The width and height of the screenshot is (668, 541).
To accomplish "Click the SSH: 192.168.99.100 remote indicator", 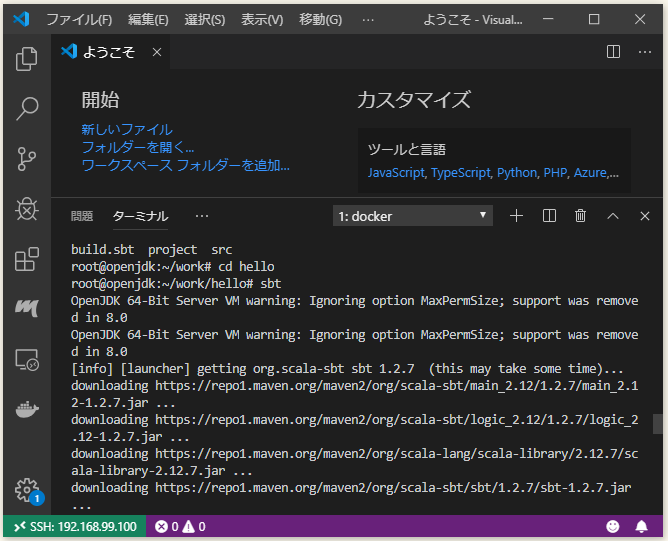I will click(75, 527).
